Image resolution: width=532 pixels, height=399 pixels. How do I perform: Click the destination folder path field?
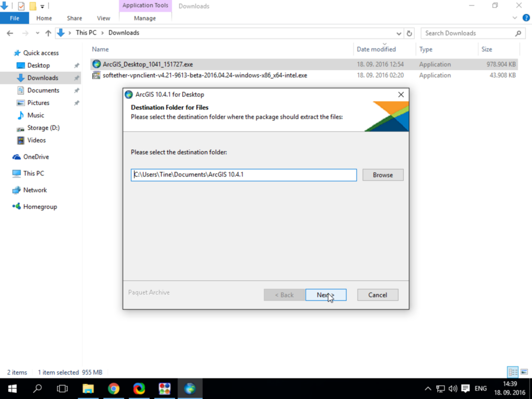244,175
